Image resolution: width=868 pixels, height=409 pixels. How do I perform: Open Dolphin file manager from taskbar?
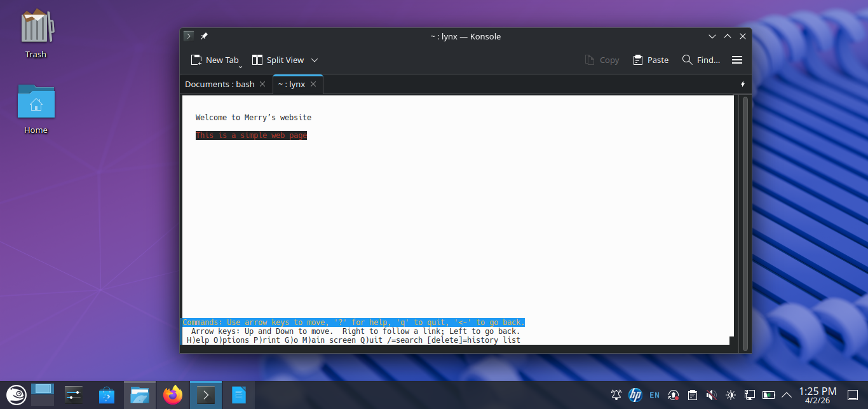(x=139, y=395)
